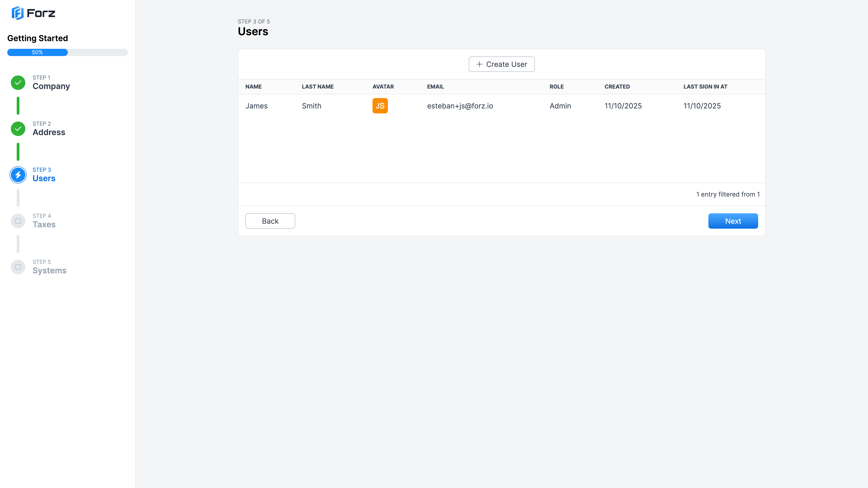
Task: Click the green checkmark for Step 2 Address
Action: 18,129
